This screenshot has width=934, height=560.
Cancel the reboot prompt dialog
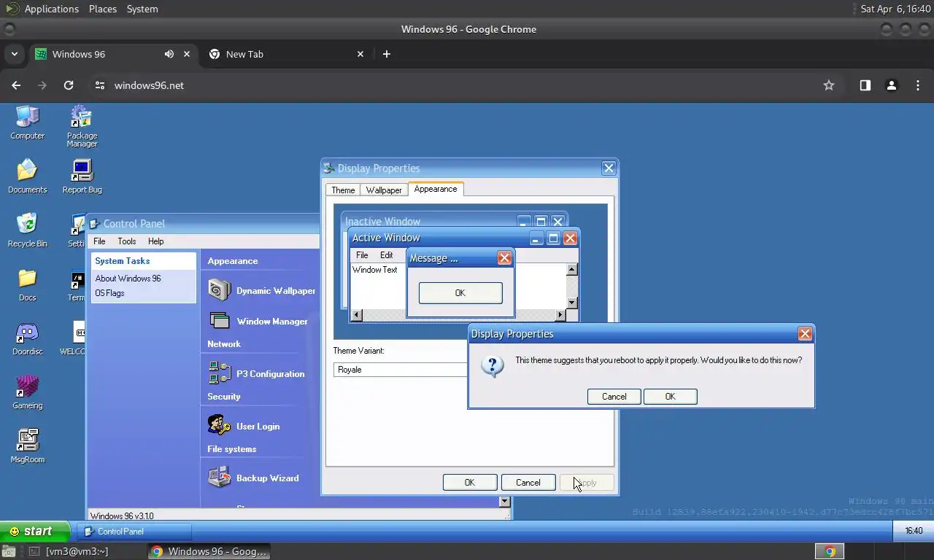tap(614, 397)
